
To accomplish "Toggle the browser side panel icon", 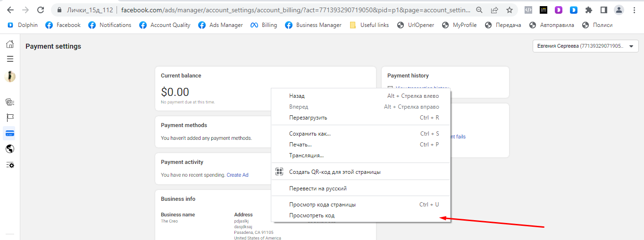I will (603, 10).
